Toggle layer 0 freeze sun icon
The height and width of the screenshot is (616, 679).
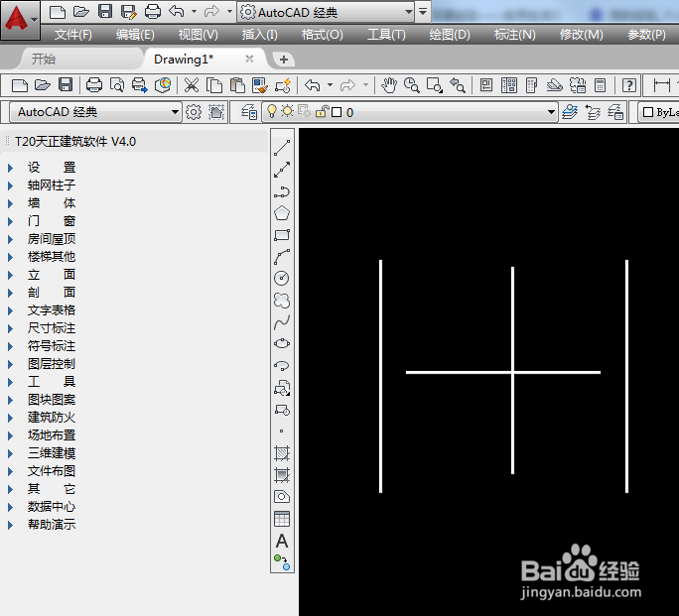coord(287,111)
